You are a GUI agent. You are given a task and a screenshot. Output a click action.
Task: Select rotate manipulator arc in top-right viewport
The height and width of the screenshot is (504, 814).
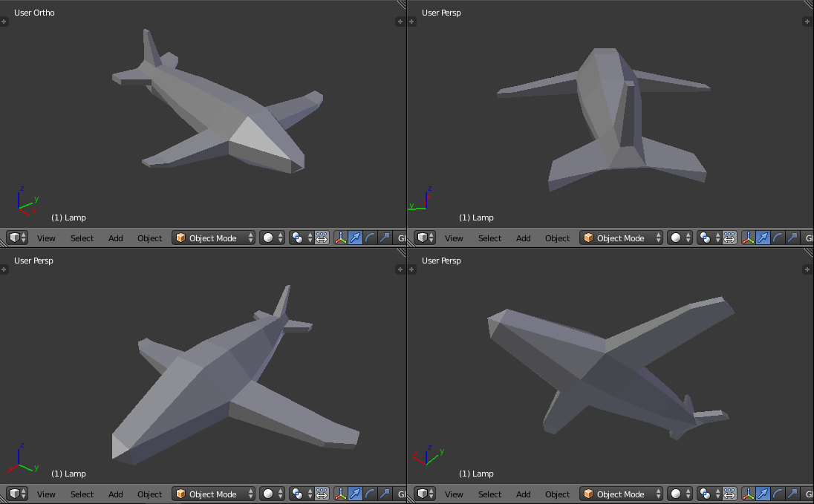[x=777, y=238]
